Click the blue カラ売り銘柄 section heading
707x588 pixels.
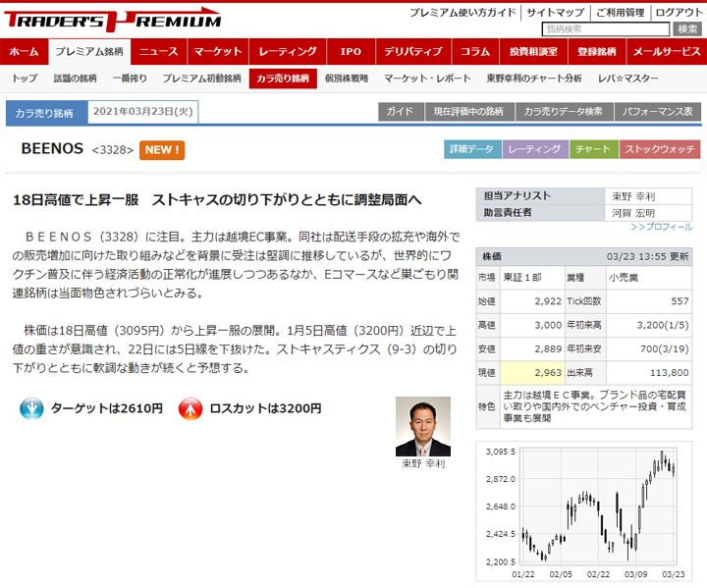coord(46,113)
